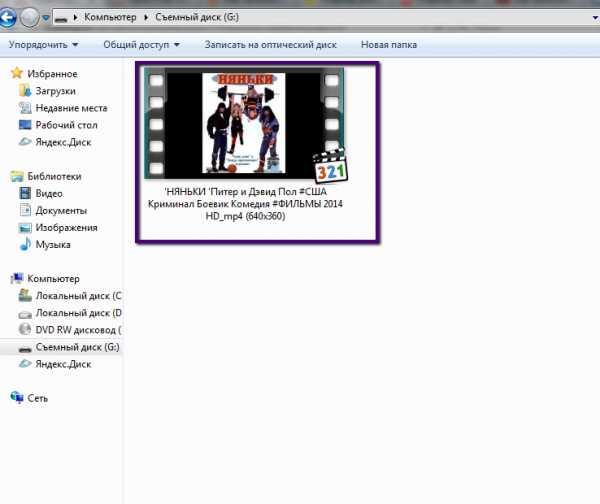Open the Музыка library
The image size is (600, 504).
[x=53, y=244]
